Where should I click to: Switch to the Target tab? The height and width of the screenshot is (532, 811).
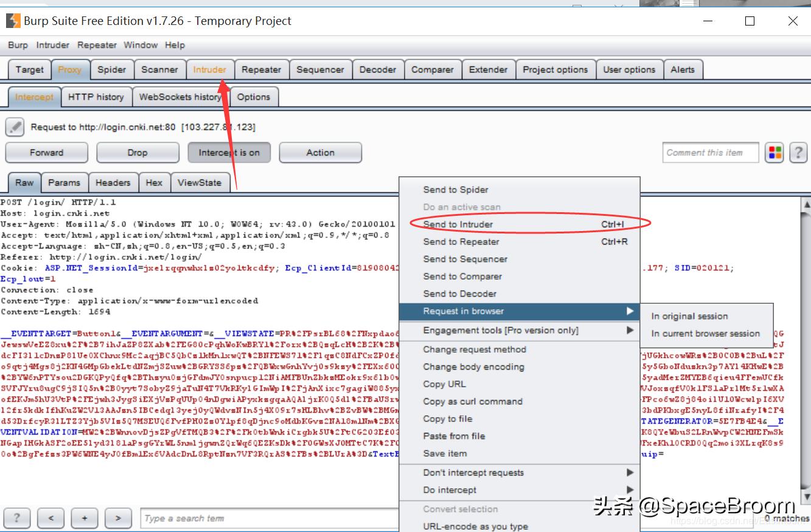(x=30, y=69)
